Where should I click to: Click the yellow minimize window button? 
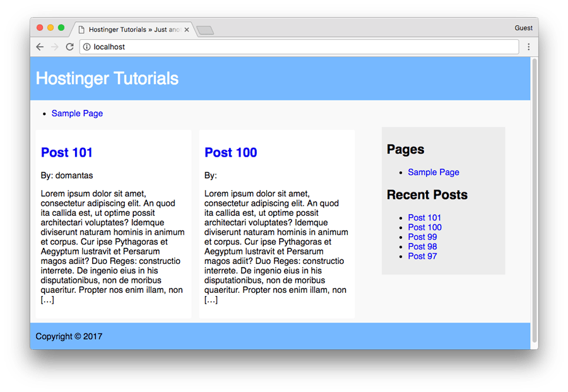coord(50,28)
